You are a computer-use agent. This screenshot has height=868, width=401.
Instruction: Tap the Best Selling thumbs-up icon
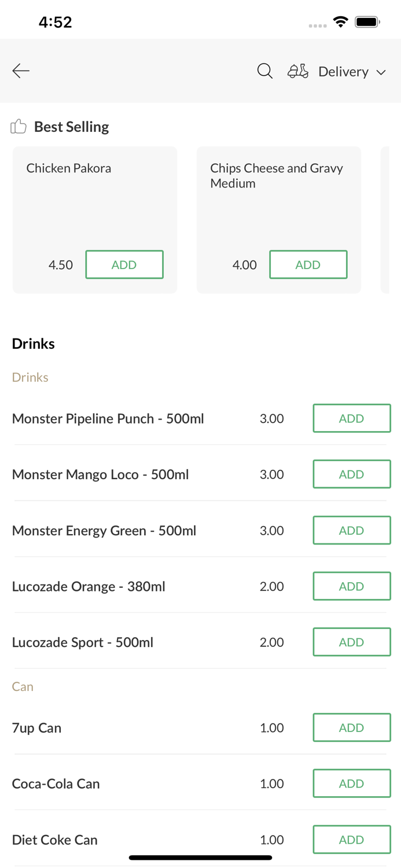(19, 126)
